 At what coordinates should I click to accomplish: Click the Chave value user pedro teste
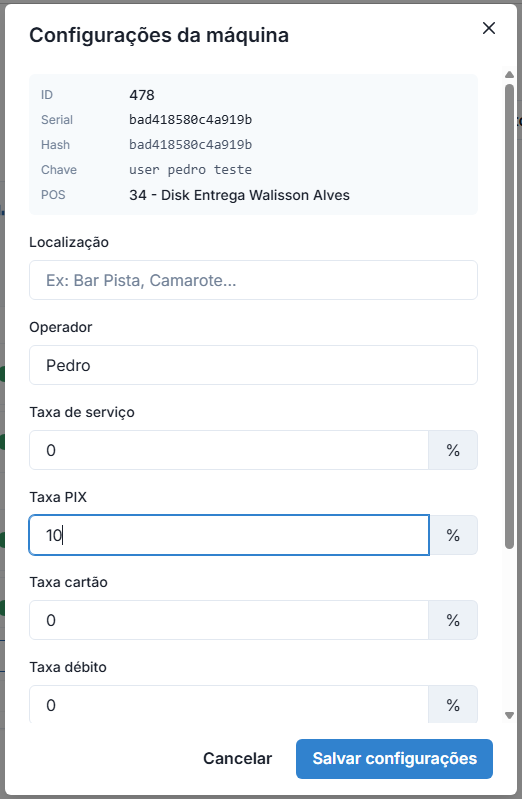[x=191, y=170]
